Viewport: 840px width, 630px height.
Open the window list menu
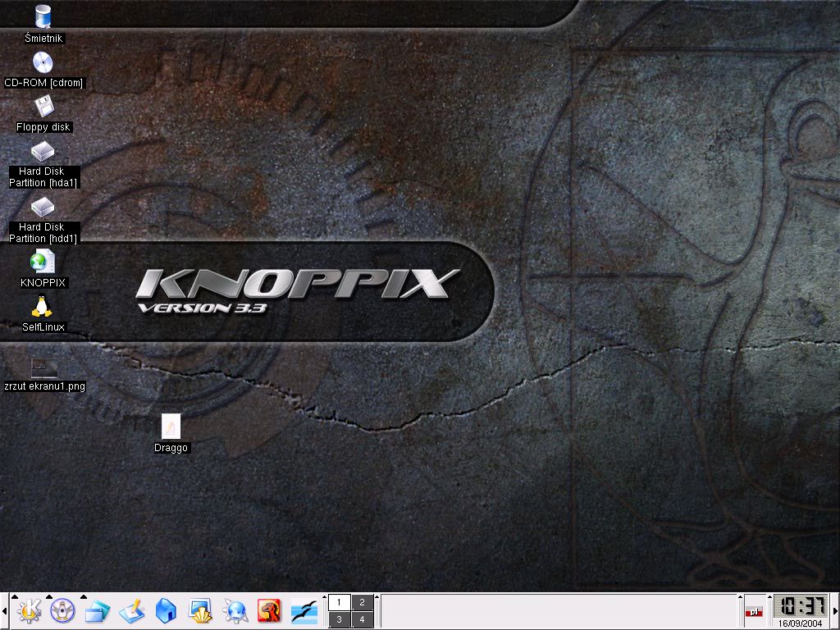97,610
